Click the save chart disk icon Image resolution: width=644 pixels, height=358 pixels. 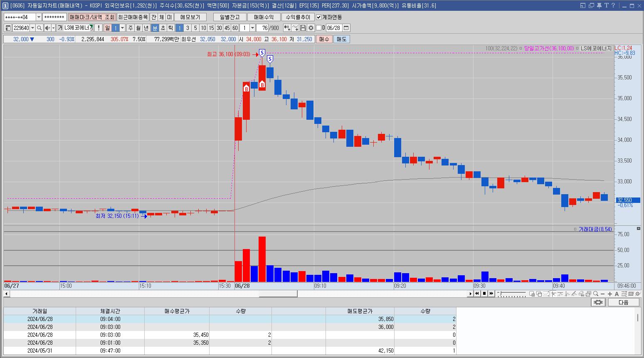point(303,28)
